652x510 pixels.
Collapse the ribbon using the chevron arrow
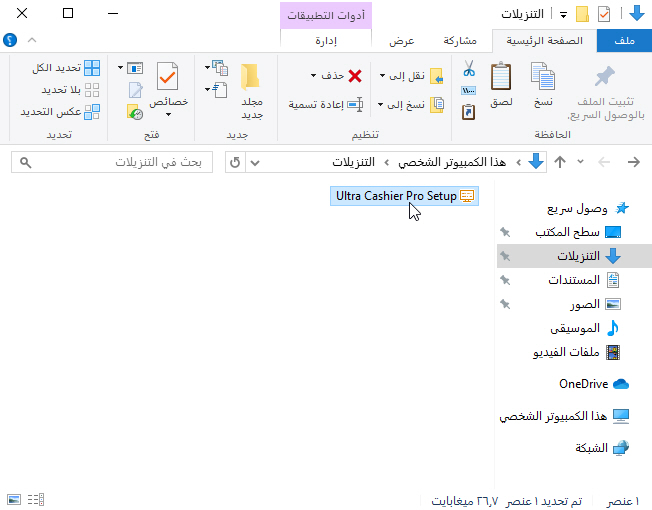(x=31, y=41)
